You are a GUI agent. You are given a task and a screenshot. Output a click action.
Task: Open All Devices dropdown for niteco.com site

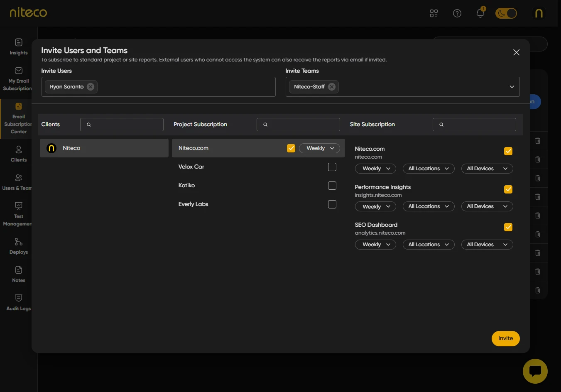[487, 169]
